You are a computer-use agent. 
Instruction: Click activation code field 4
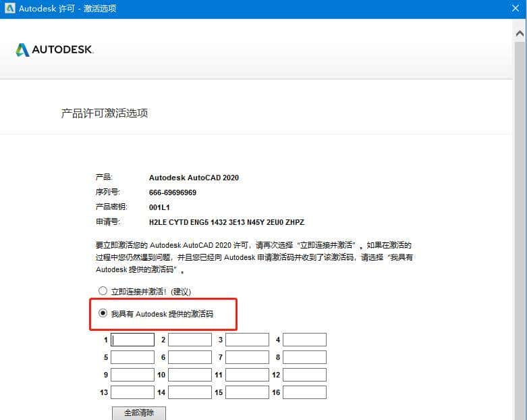tap(304, 340)
